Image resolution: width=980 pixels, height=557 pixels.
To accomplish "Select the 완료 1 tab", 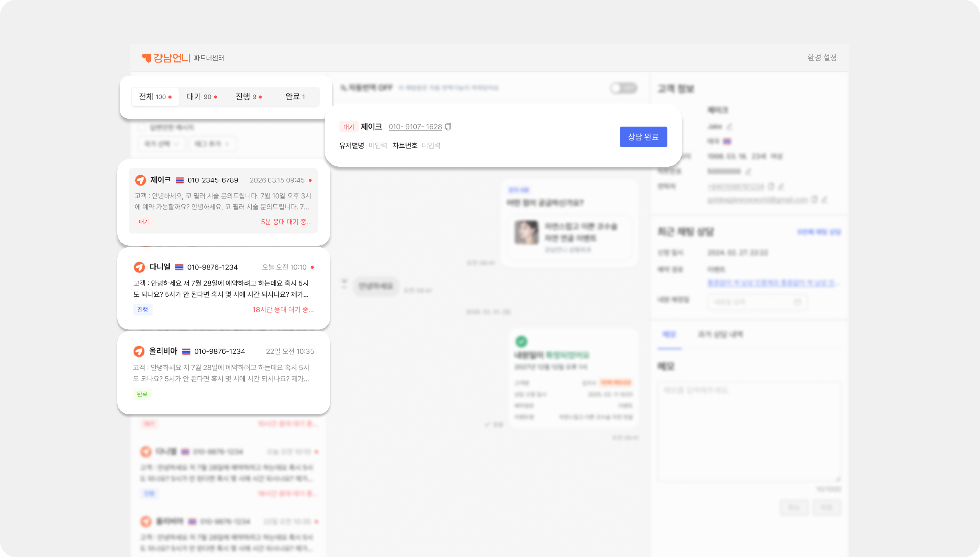I will [295, 97].
